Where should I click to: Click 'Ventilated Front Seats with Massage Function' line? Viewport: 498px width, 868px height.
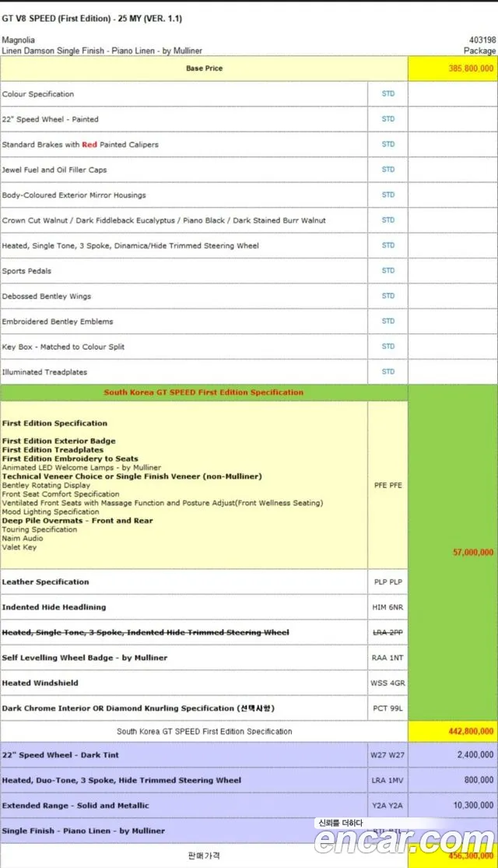[x=162, y=503]
